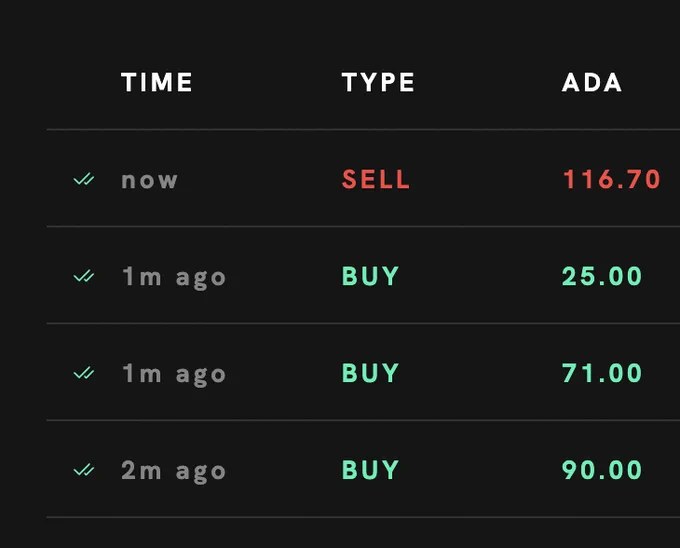Screen dimensions: 680x548
Task: Click the 90.00 ADA amount
Action: (x=602, y=470)
